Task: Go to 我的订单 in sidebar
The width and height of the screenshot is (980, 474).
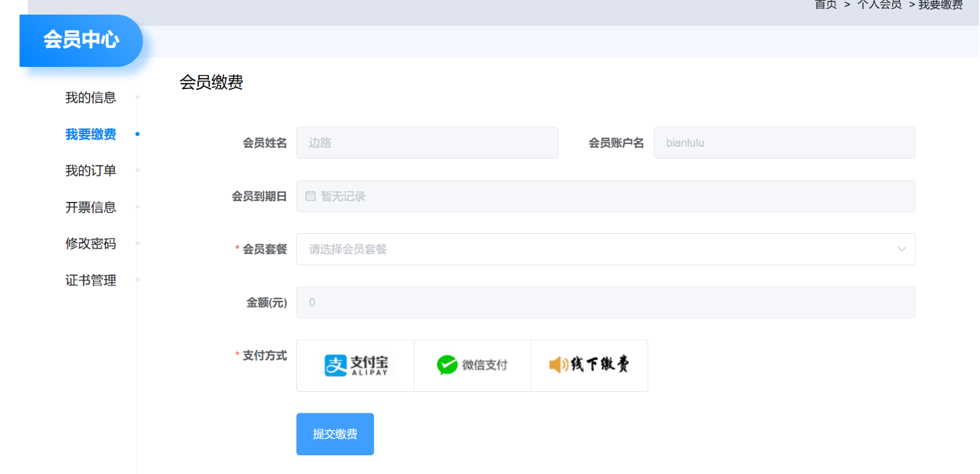Action: coord(90,171)
